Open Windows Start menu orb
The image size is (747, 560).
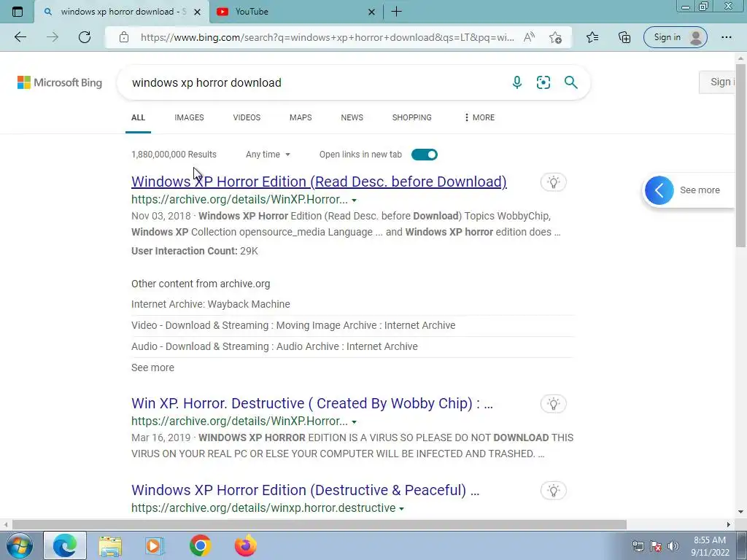click(19, 545)
